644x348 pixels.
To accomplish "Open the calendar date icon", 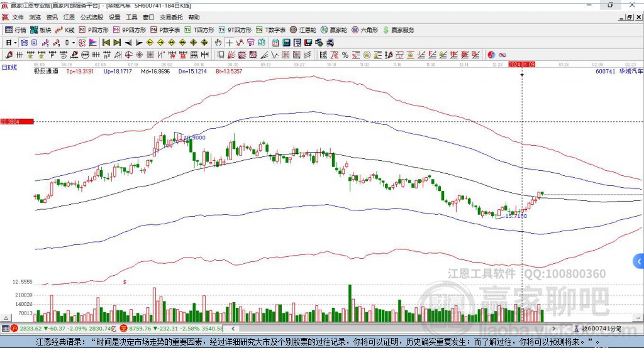I will tap(275, 43).
